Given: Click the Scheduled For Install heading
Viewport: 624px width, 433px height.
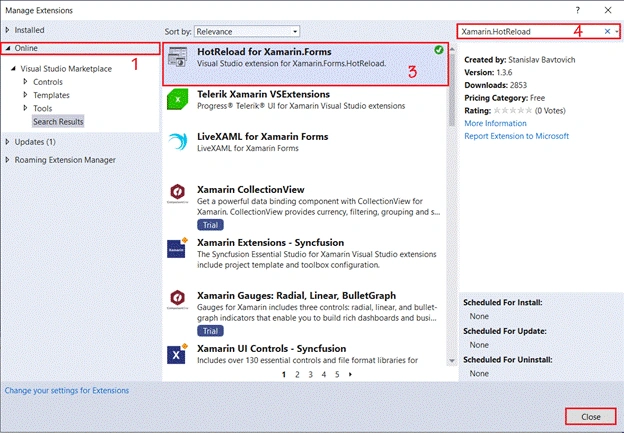Looking at the screenshot, I should [503, 302].
